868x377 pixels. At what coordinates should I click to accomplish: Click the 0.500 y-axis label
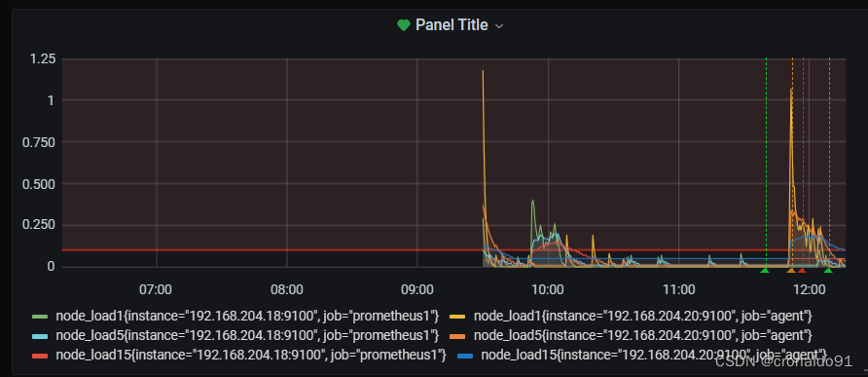click(38, 183)
